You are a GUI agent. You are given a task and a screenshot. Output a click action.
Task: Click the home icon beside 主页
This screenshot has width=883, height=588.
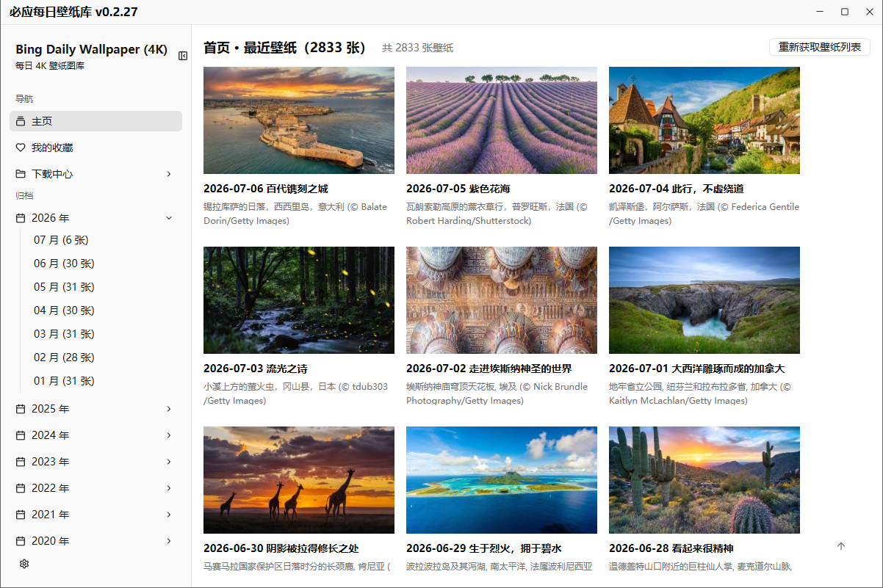[21, 121]
